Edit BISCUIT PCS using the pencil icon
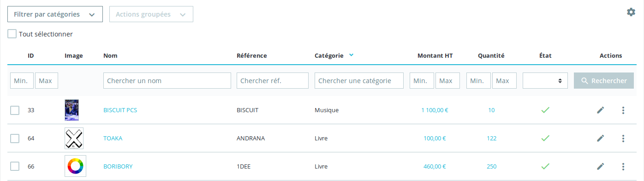644x181 pixels. [x=600, y=110]
